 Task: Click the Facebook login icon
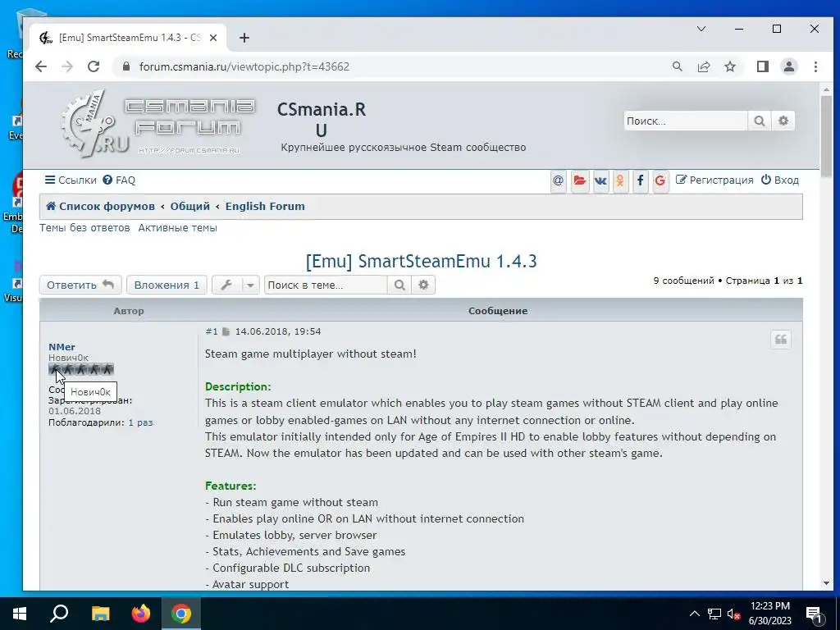point(640,180)
